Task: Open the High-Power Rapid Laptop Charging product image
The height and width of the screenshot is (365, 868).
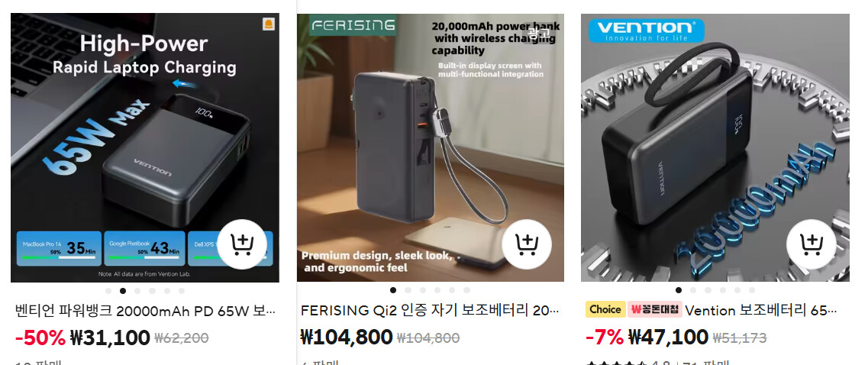Action: [x=145, y=148]
